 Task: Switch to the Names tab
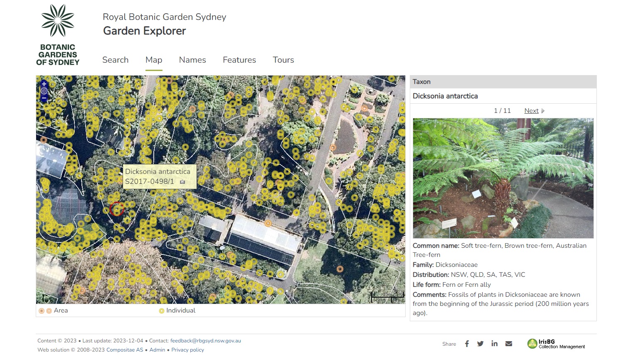(x=192, y=60)
